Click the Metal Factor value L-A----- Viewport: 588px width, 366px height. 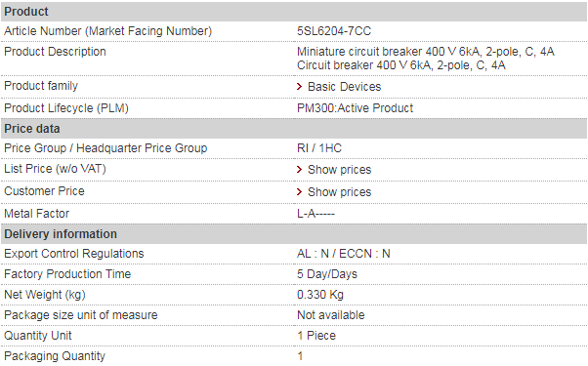click(x=315, y=214)
